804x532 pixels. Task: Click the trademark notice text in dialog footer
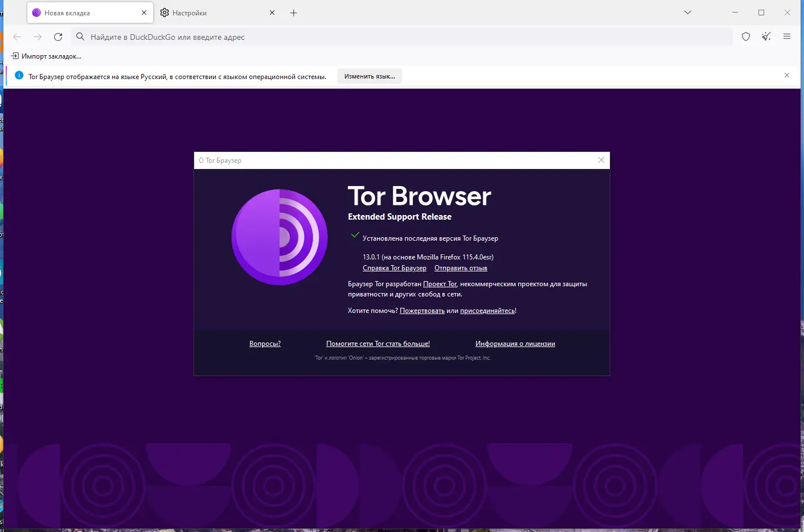[403, 358]
